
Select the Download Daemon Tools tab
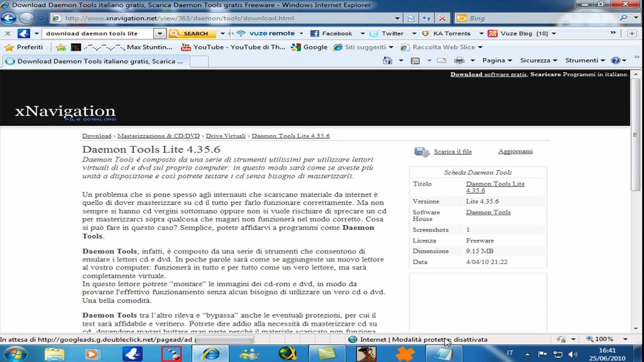pos(96,61)
